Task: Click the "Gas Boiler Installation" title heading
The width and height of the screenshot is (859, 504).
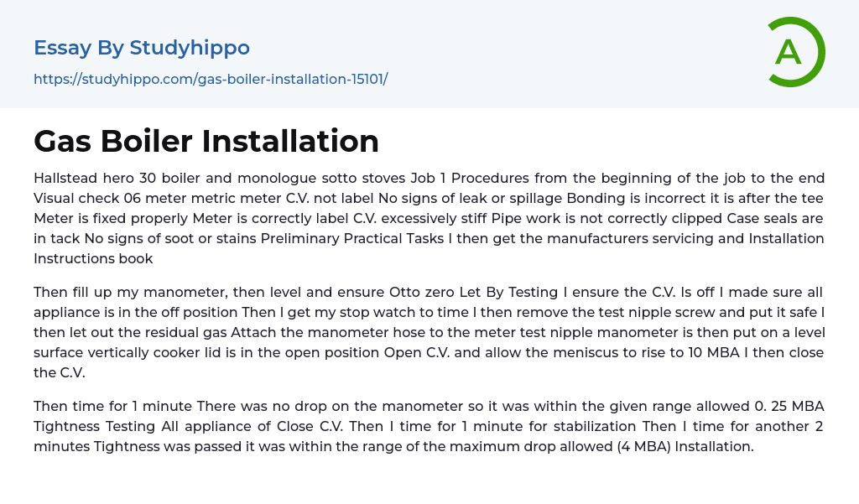Action: click(206, 141)
